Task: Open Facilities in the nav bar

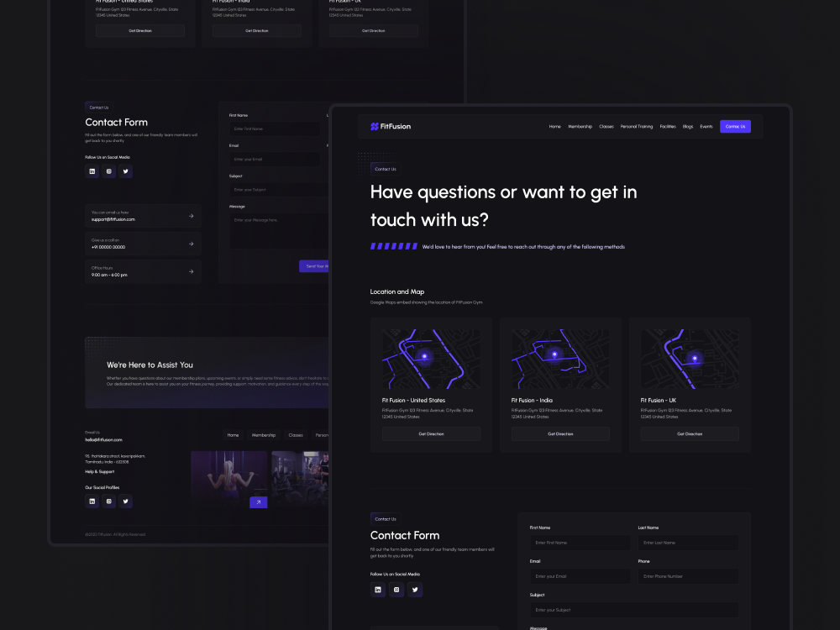Action: click(x=668, y=127)
